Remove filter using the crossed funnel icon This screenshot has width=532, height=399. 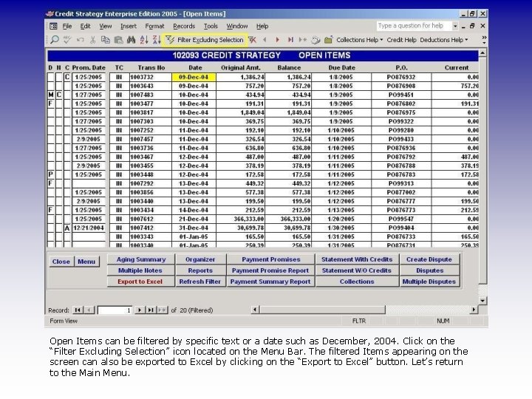(252, 40)
